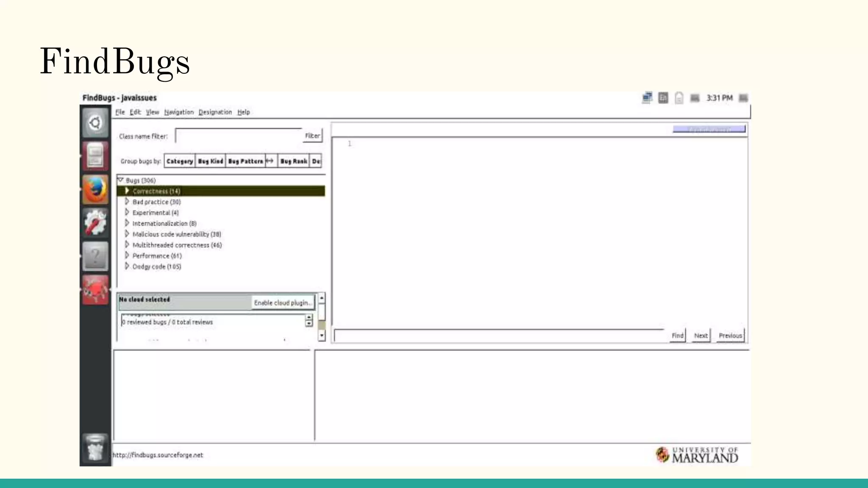Expand the Dodgy code (105) node

tap(127, 266)
